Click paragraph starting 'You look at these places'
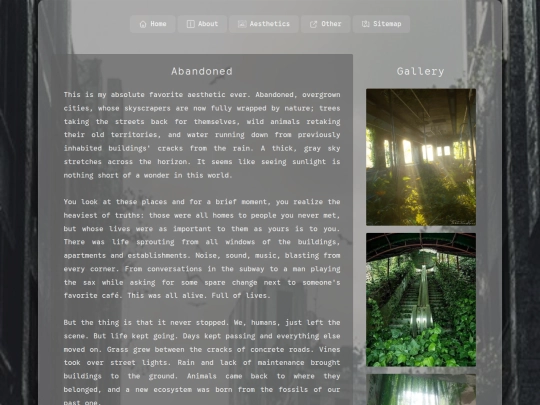This screenshot has height=405, width=540. pos(202,249)
